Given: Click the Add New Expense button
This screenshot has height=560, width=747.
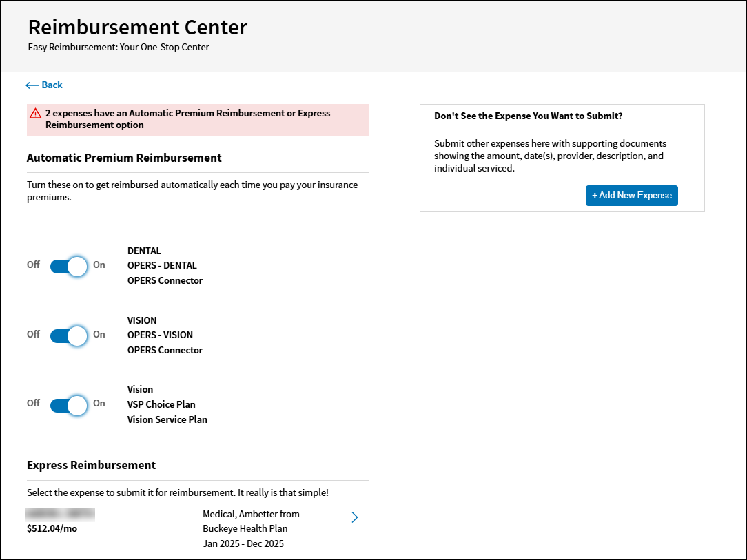Looking at the screenshot, I should click(632, 196).
